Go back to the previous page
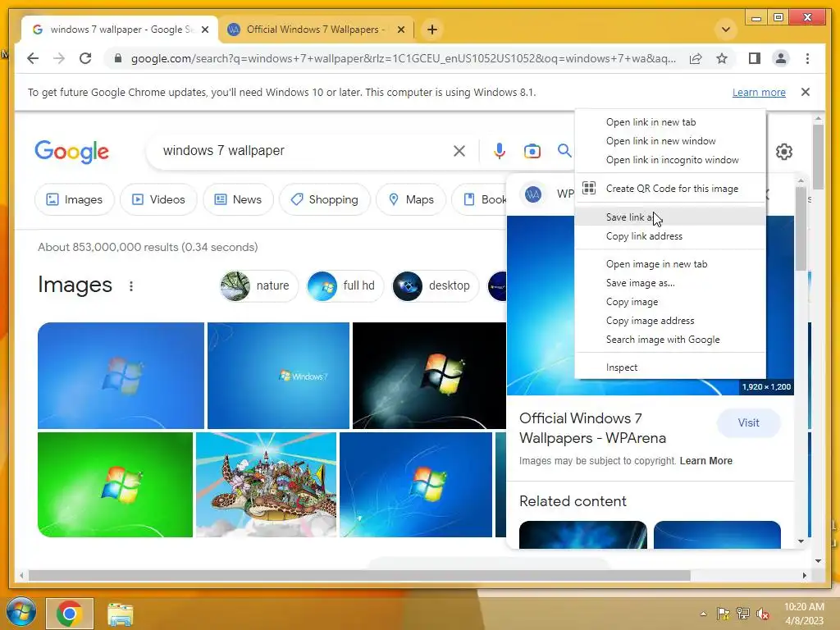Viewport: 840px width, 630px height. click(x=33, y=58)
